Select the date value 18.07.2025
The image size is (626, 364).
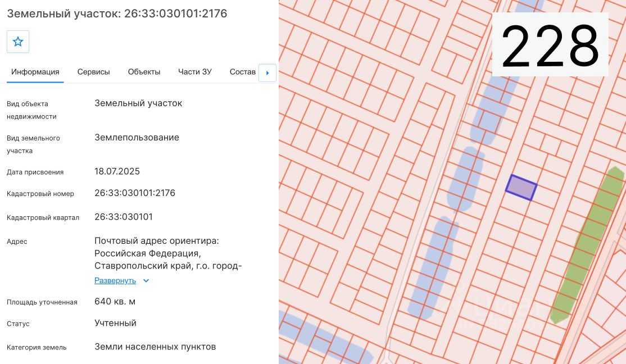[117, 172]
